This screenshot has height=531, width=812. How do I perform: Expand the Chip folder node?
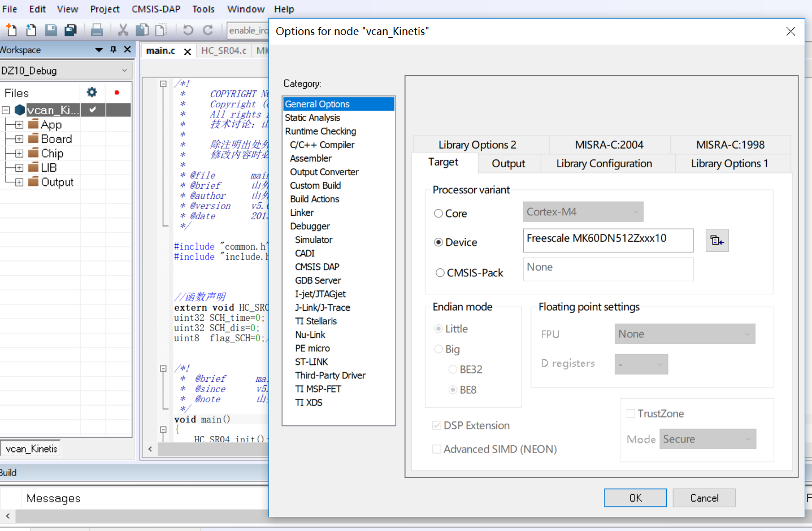click(x=19, y=154)
